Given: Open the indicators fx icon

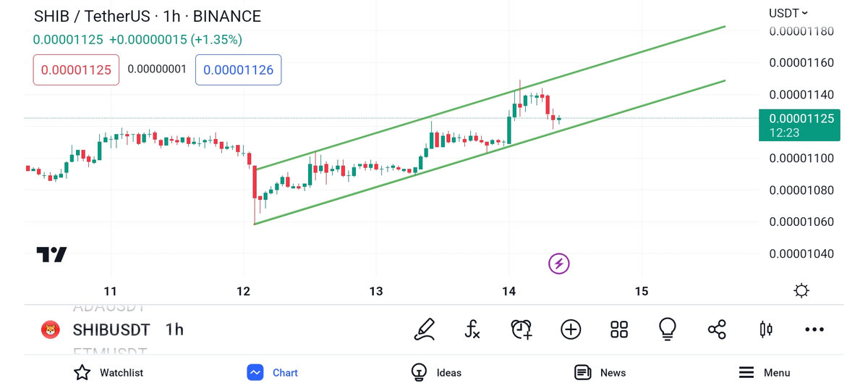Looking at the screenshot, I should [472, 329].
